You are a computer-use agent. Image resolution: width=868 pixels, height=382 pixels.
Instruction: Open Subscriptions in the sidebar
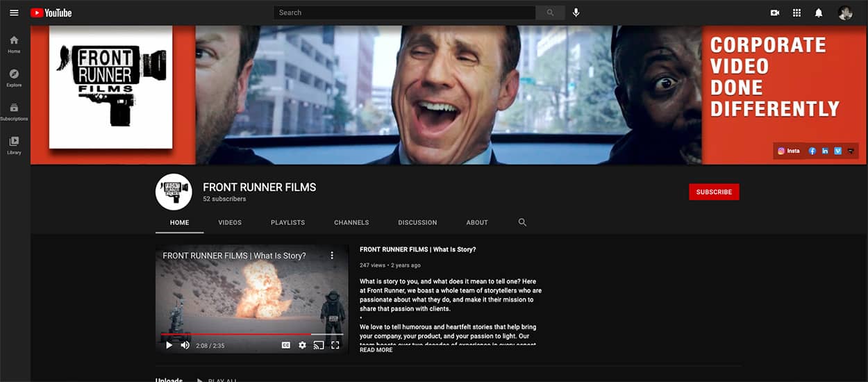(14, 112)
